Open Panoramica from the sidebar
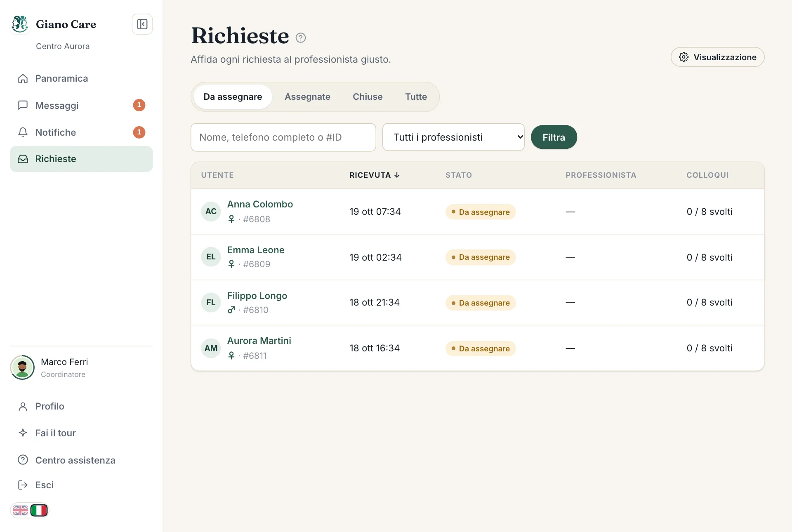 pyautogui.click(x=81, y=78)
